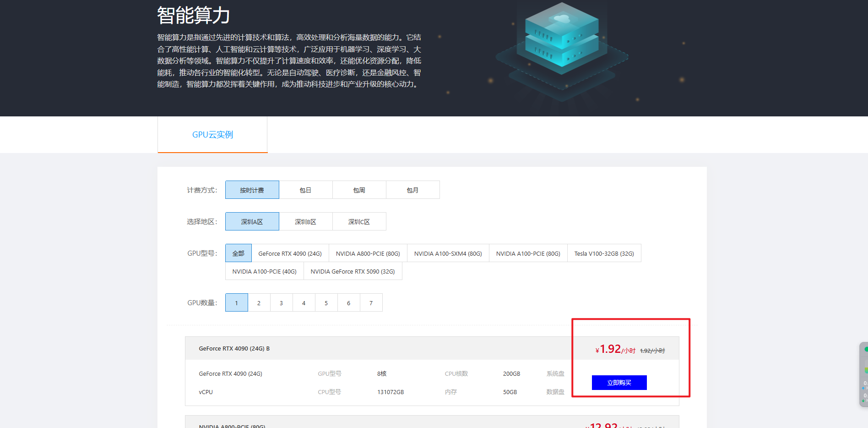Click 立即购买 for RTX 4090
The height and width of the screenshot is (428, 868).
619,383
